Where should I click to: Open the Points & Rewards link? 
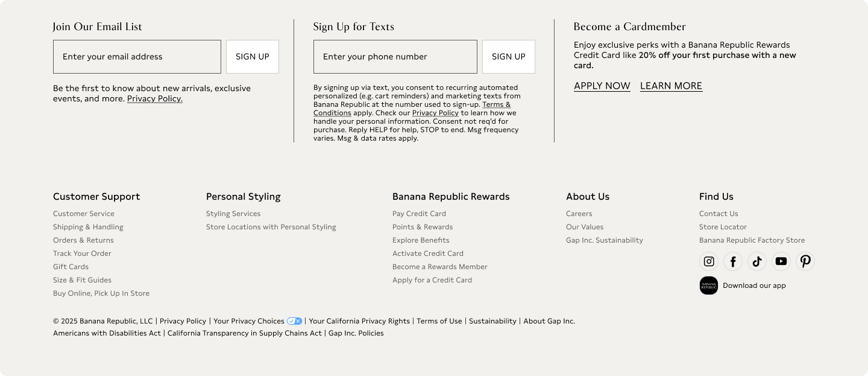tap(423, 227)
